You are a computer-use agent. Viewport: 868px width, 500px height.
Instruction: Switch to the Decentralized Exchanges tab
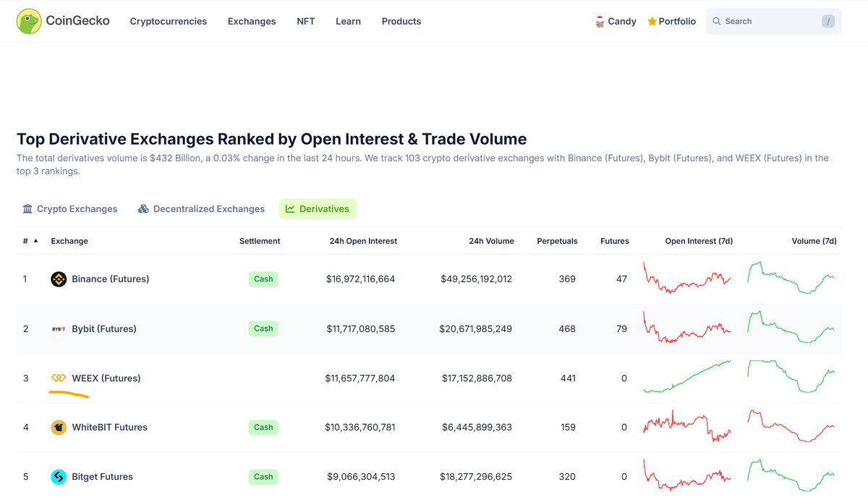[208, 208]
